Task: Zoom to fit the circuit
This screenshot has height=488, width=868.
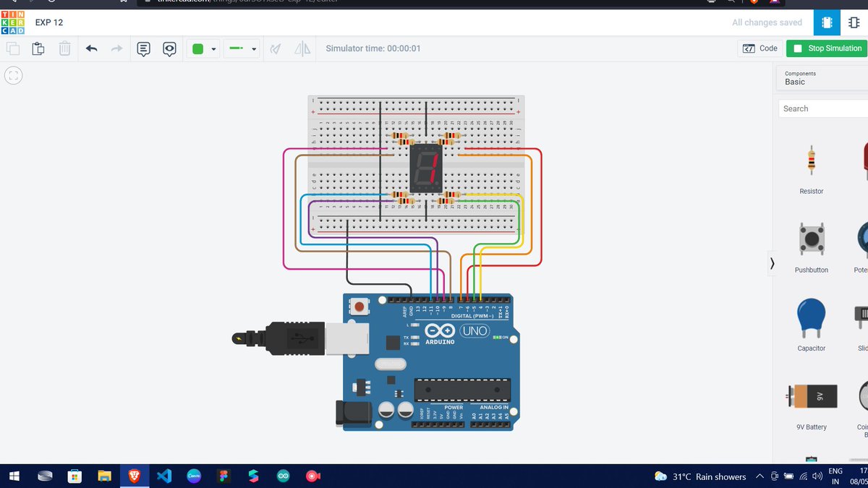Action: point(13,75)
